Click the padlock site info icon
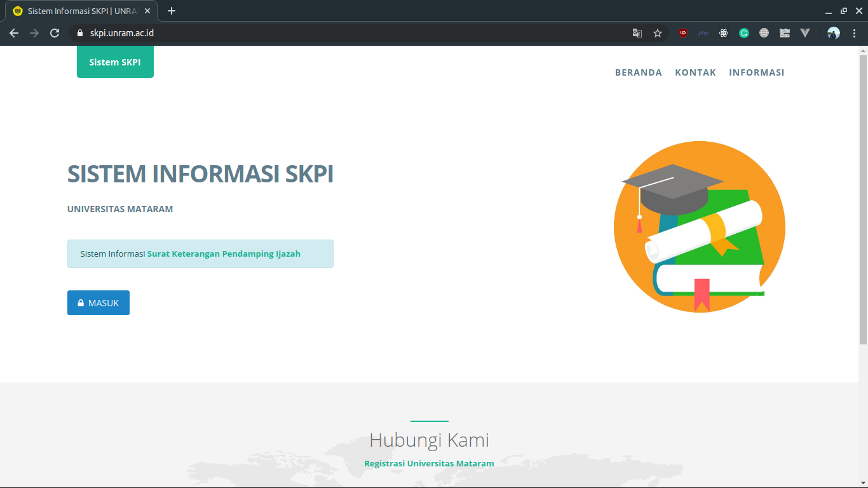868x488 pixels. point(79,33)
